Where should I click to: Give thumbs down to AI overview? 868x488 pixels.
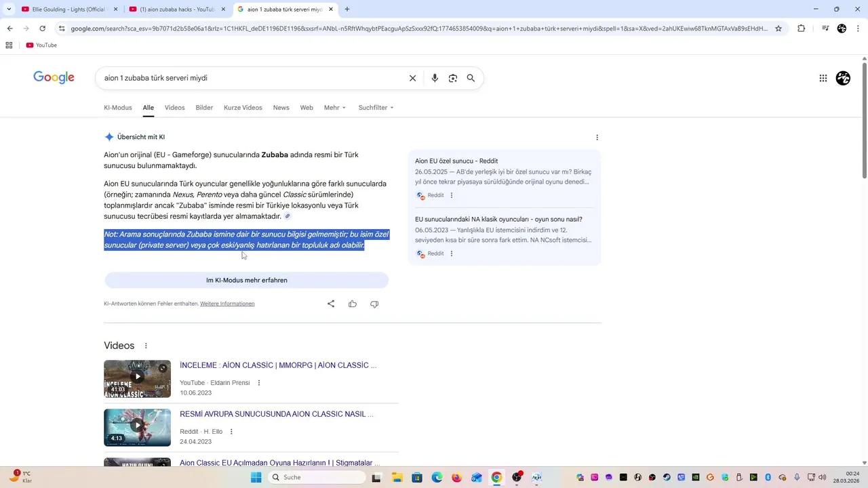(x=374, y=304)
